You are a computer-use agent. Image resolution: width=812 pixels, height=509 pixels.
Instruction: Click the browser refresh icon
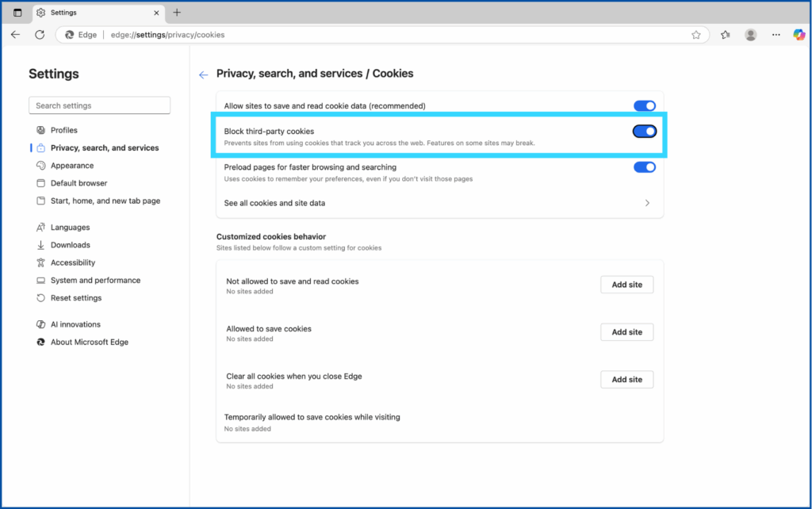click(40, 35)
